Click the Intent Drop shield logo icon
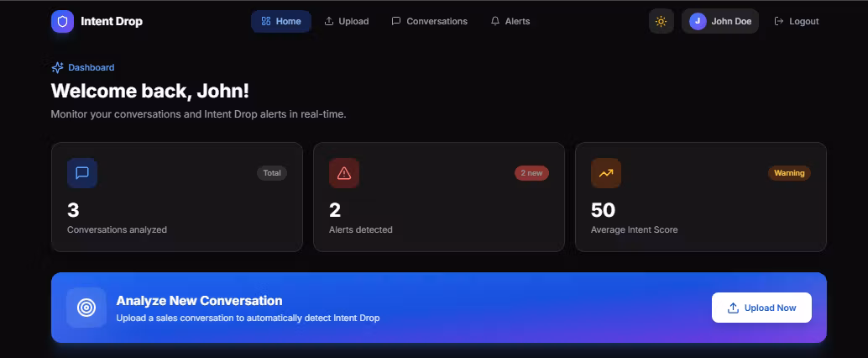 tap(62, 21)
